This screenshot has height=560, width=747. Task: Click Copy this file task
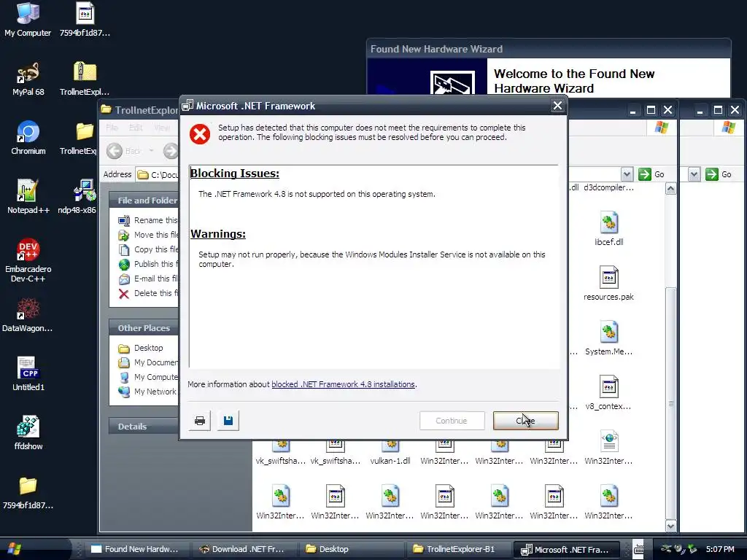(x=147, y=249)
